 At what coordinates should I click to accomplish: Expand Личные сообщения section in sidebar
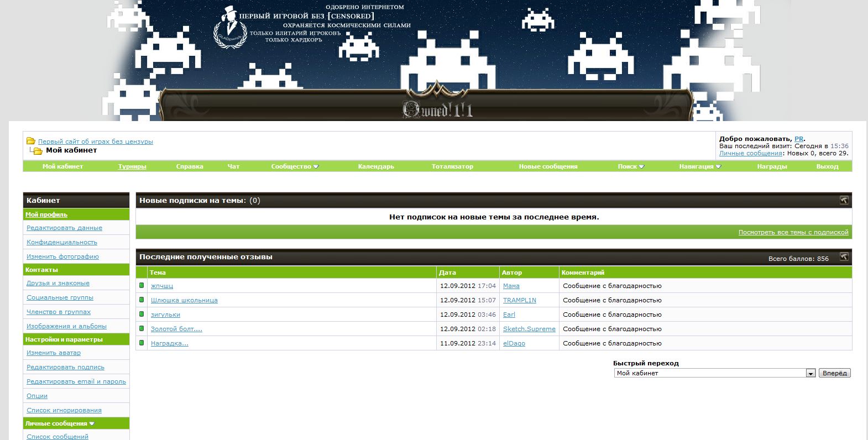click(x=60, y=423)
